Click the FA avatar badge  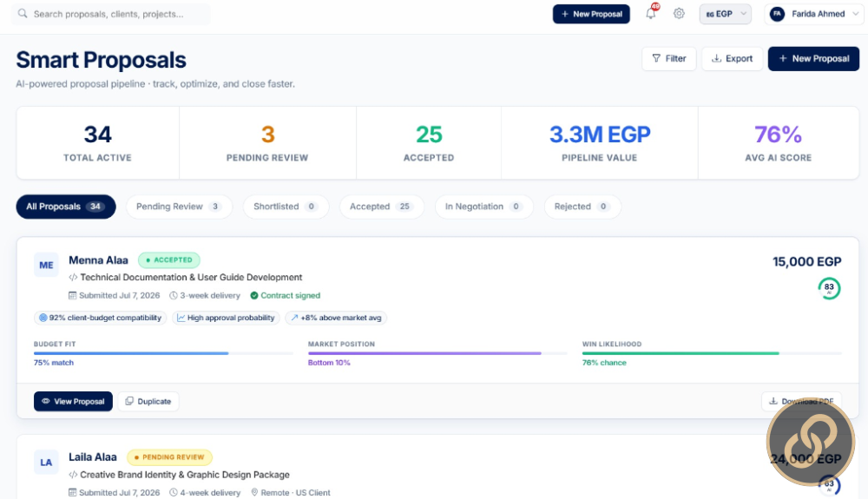click(x=777, y=14)
